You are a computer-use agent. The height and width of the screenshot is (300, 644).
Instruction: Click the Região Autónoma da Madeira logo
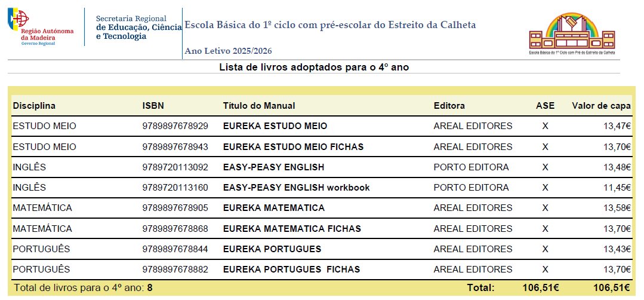coord(41,27)
